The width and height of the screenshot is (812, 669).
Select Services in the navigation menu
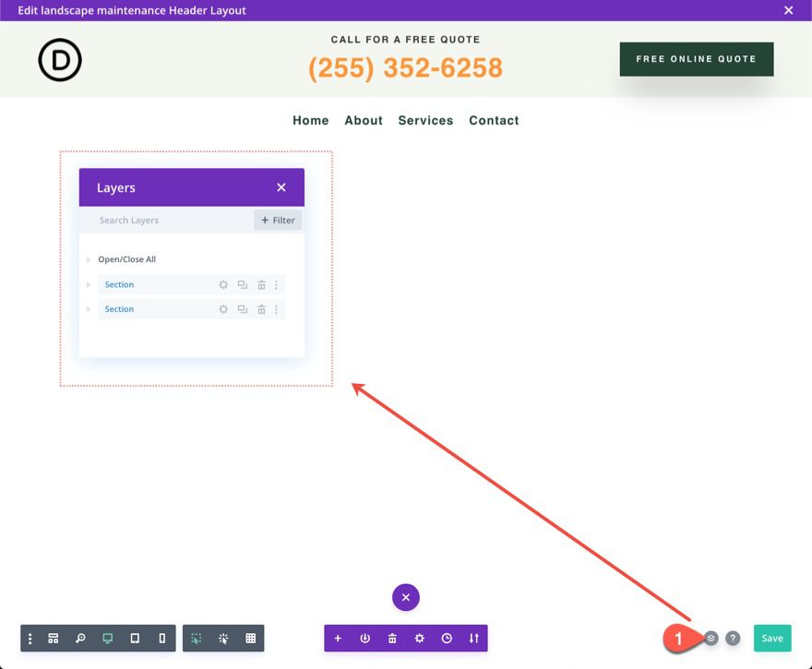pyautogui.click(x=425, y=120)
